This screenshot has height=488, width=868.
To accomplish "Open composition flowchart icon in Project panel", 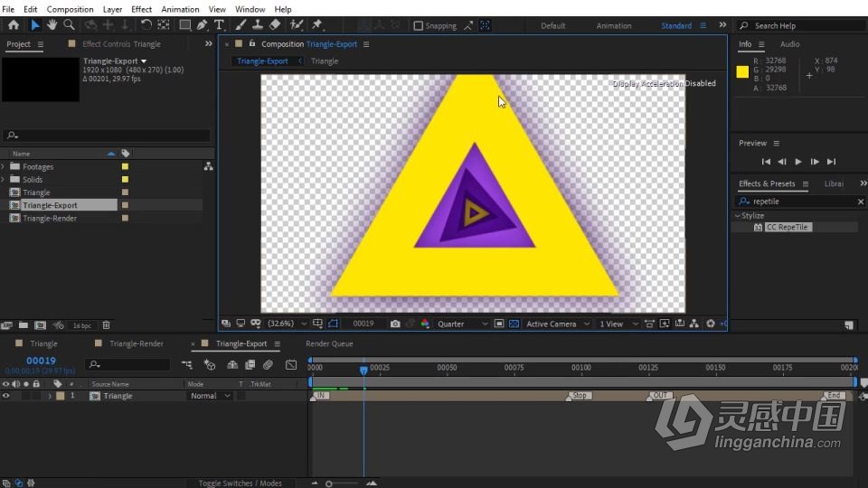I will (x=208, y=166).
